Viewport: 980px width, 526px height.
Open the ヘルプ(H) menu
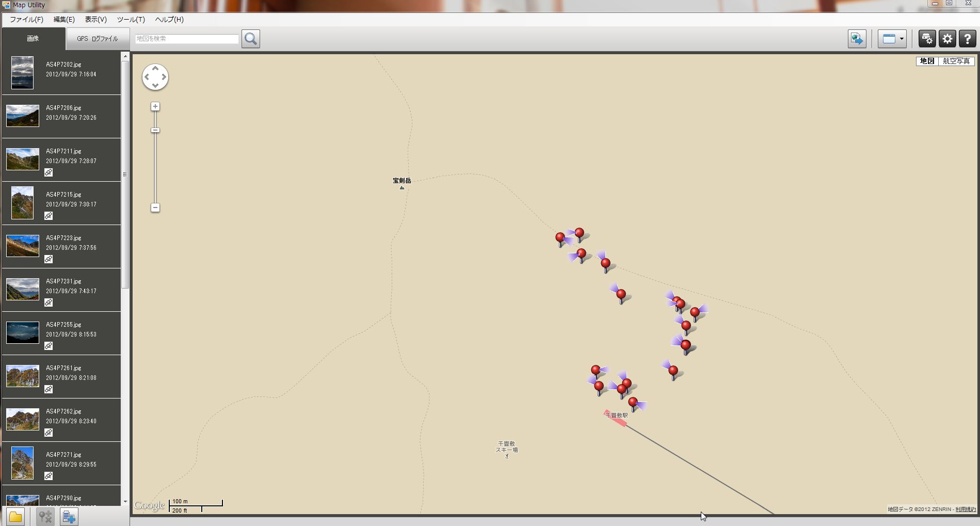169,20
